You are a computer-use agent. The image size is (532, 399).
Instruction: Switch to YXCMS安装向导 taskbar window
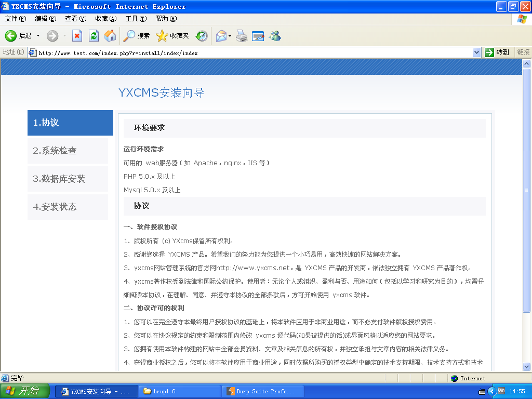click(96, 392)
